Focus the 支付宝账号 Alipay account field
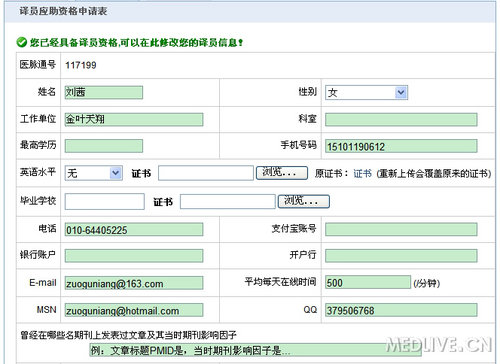Viewport: 500px width, 364px height. [x=401, y=230]
